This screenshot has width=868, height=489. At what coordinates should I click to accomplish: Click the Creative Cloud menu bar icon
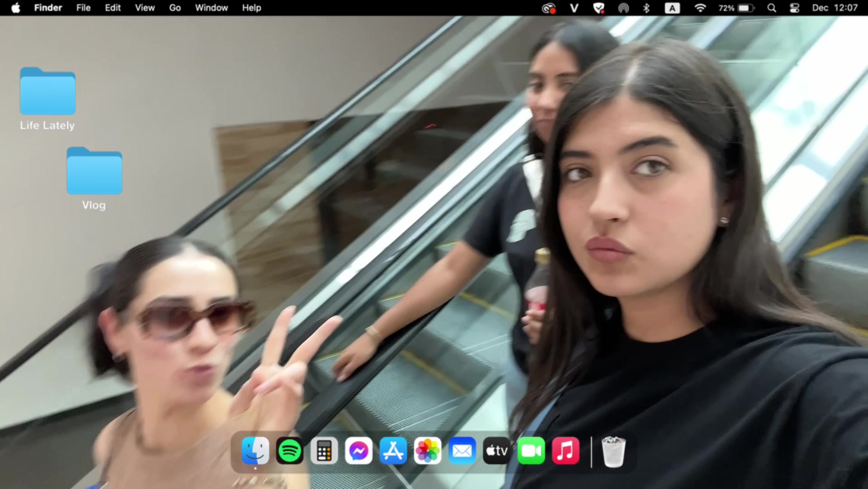[x=549, y=8]
